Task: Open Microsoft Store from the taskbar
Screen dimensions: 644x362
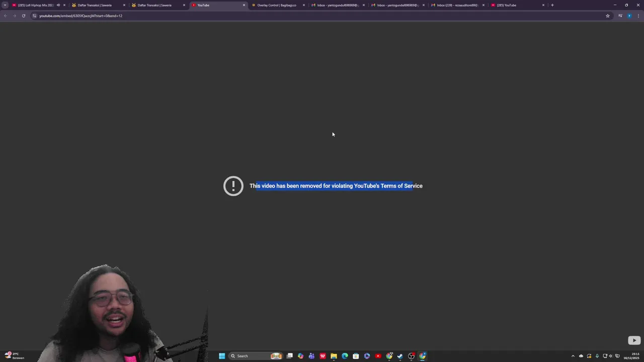Action: click(x=356, y=356)
